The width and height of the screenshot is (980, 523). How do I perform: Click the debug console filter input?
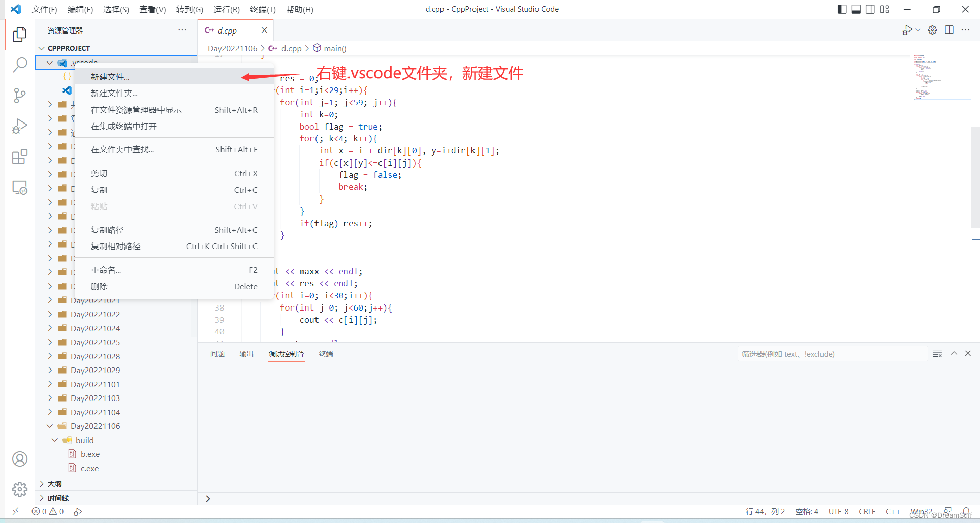(x=832, y=354)
